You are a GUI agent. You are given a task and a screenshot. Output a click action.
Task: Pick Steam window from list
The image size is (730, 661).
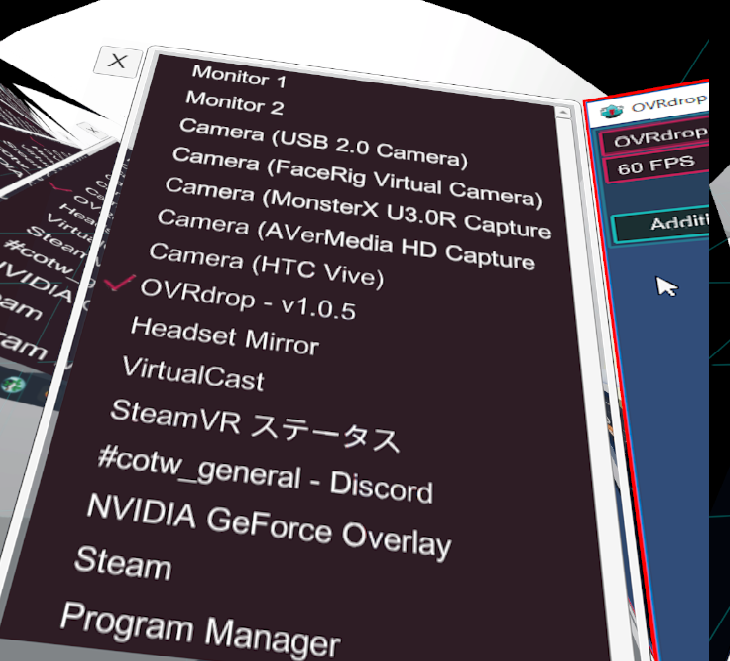(122, 564)
